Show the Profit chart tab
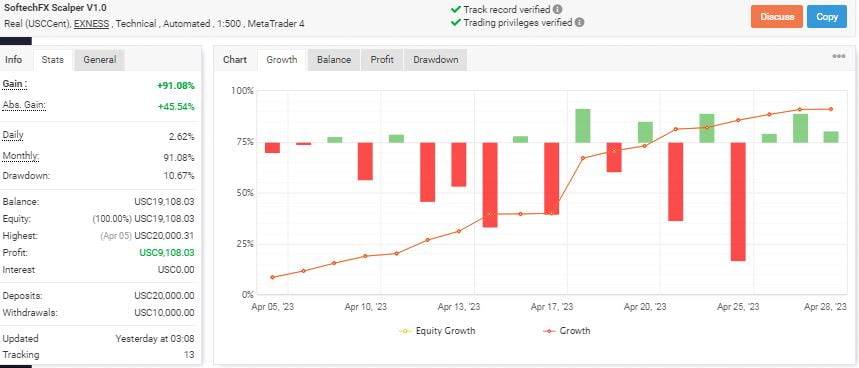This screenshot has width=859, height=368. (382, 60)
